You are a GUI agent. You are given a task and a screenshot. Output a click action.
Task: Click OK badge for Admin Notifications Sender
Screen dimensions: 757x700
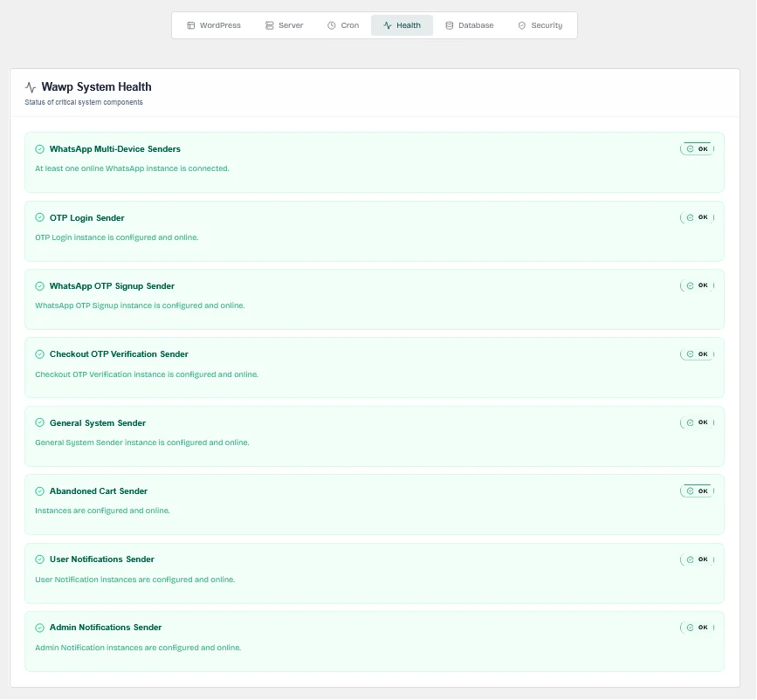tap(697, 627)
